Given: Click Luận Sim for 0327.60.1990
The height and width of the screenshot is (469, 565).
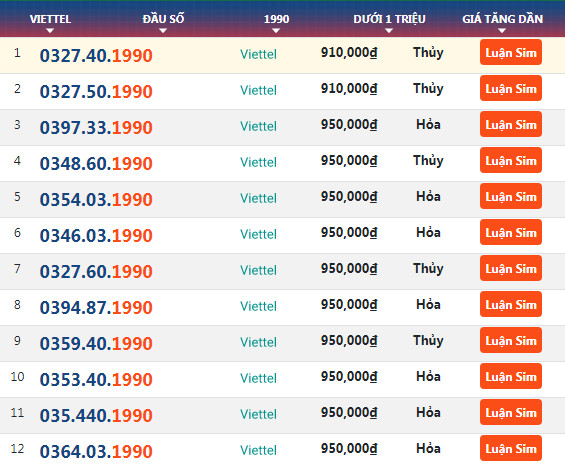Looking at the screenshot, I should point(511,268).
